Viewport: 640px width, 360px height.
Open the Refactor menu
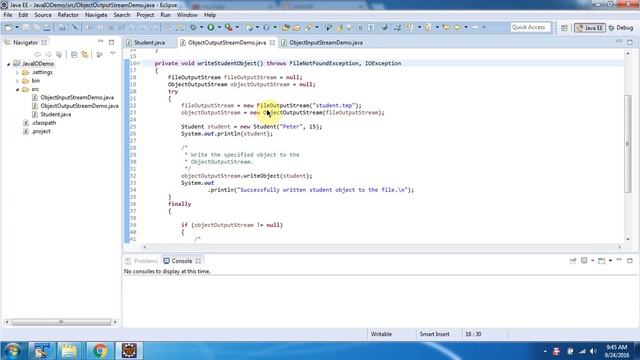[x=68, y=15]
